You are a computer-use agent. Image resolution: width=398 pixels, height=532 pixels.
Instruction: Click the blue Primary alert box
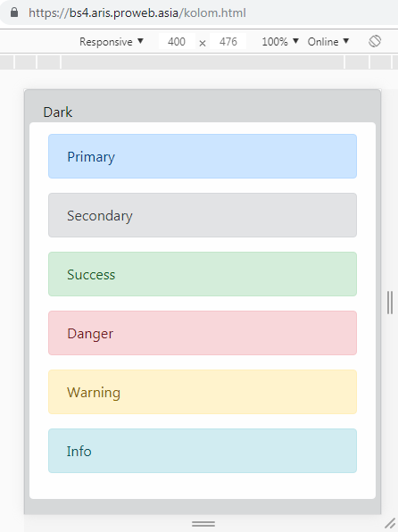(x=203, y=156)
